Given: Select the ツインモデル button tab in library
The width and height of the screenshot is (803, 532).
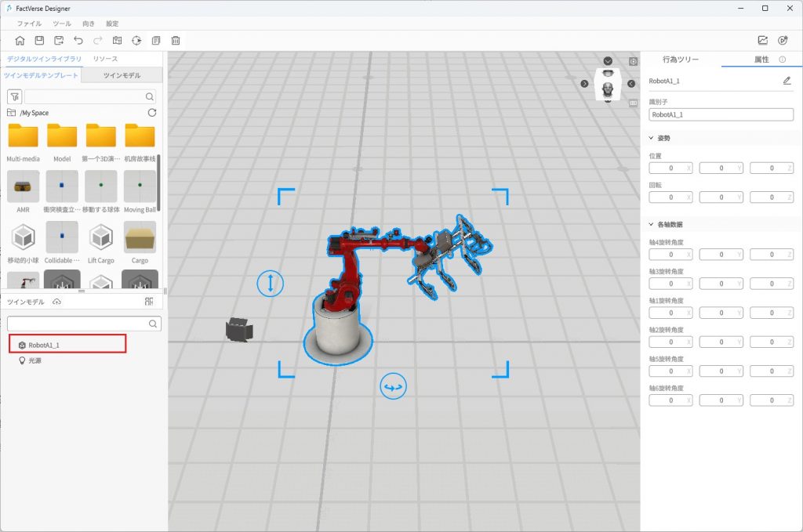Looking at the screenshot, I should click(122, 76).
